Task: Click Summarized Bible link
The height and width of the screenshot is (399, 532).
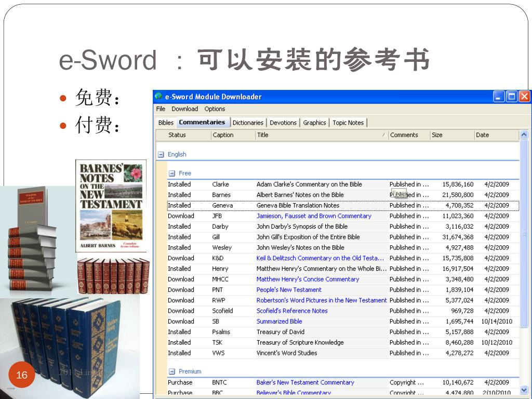Action: (x=279, y=321)
